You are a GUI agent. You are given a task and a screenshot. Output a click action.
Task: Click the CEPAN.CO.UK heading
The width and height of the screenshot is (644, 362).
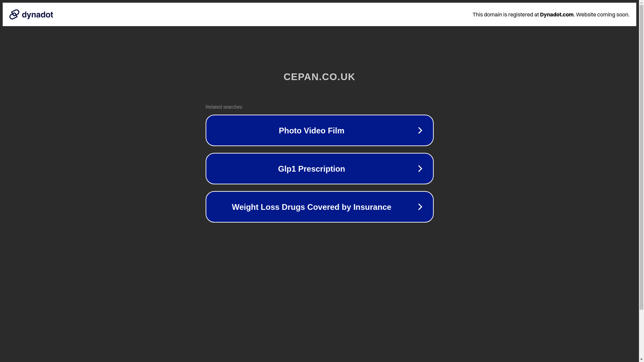[319, 77]
